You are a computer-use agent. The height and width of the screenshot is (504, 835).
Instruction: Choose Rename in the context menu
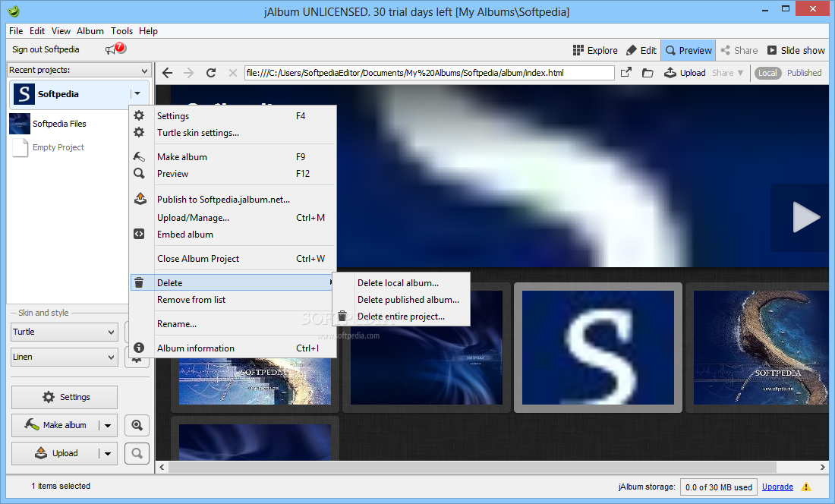pos(233,324)
